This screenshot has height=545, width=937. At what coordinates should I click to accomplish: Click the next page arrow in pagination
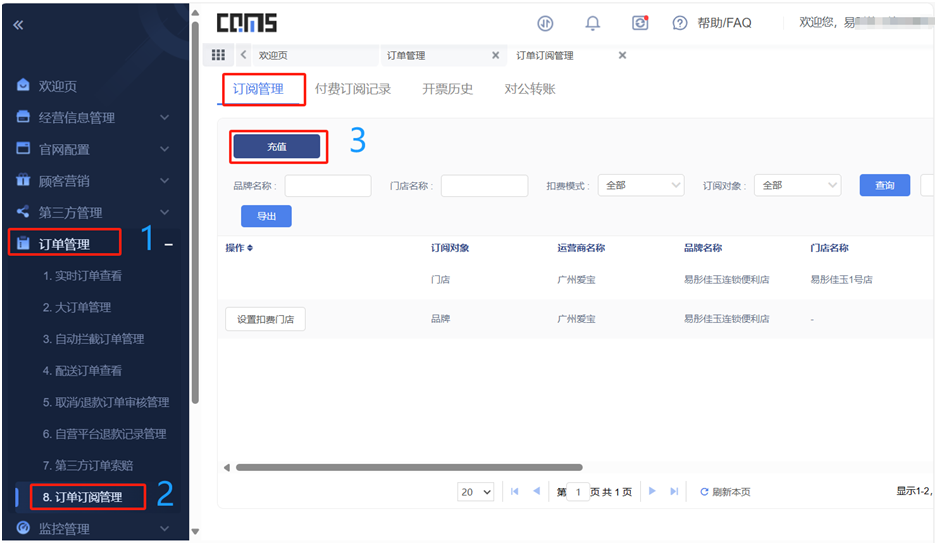click(x=653, y=491)
